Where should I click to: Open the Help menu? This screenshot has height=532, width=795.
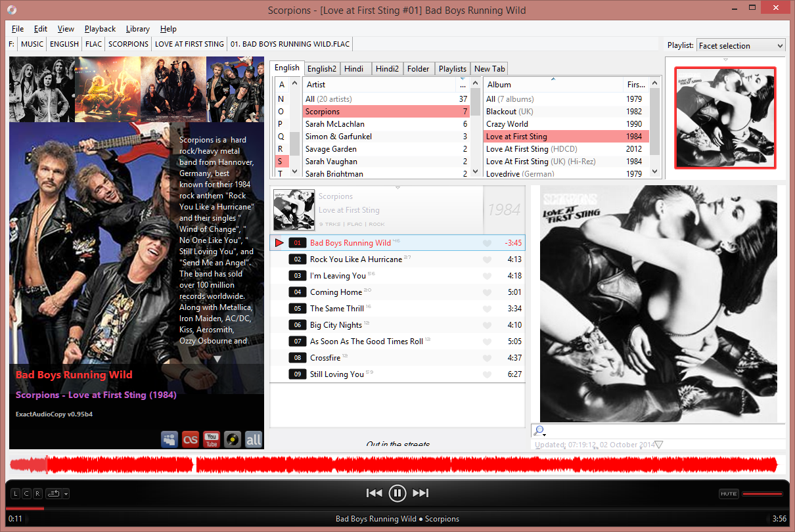tap(168, 29)
